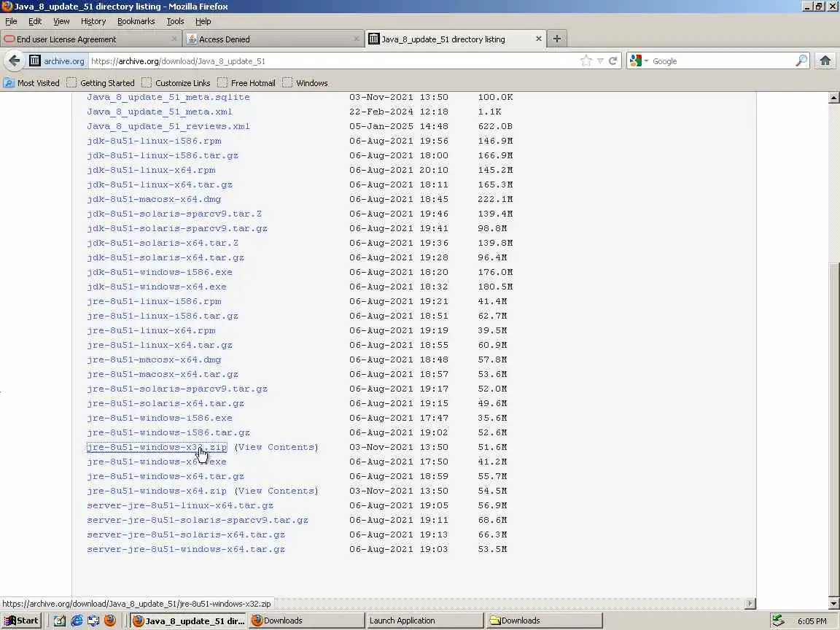Open the Edit menu
The height and width of the screenshot is (630, 840).
pyautogui.click(x=35, y=21)
